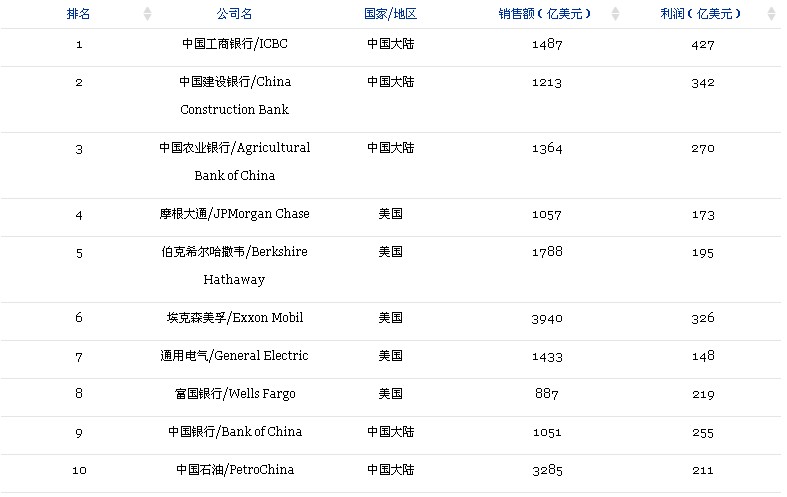The height and width of the screenshot is (497, 787).
Task: Select Agricultural Bank of China row name
Action: point(235,161)
